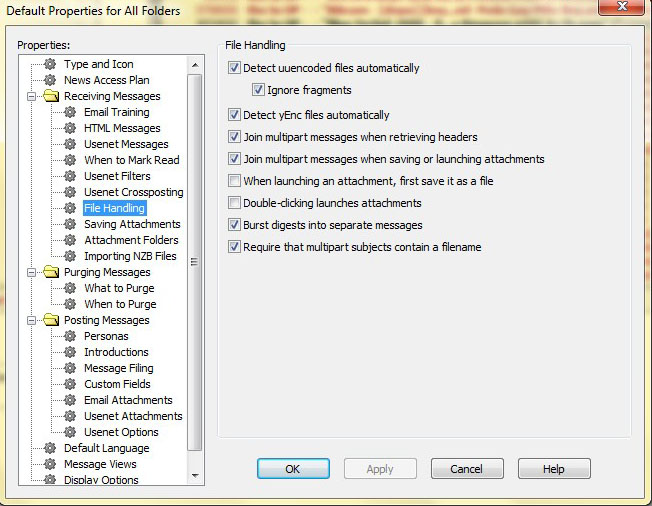Click the gear icon next to Usenet Messages
Image resolution: width=652 pixels, height=506 pixels.
[70, 144]
